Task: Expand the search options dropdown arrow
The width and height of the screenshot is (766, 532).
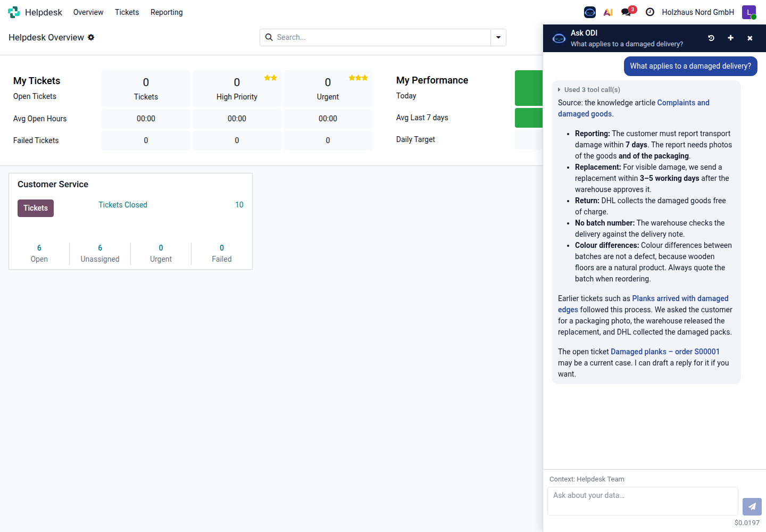Action: (x=498, y=37)
